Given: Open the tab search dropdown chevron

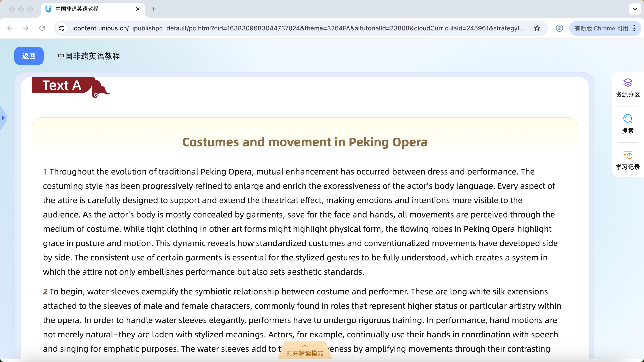Looking at the screenshot, I should [635, 9].
